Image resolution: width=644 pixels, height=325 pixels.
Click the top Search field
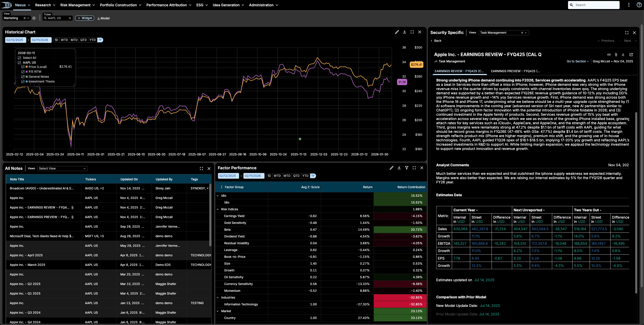pos(594,5)
